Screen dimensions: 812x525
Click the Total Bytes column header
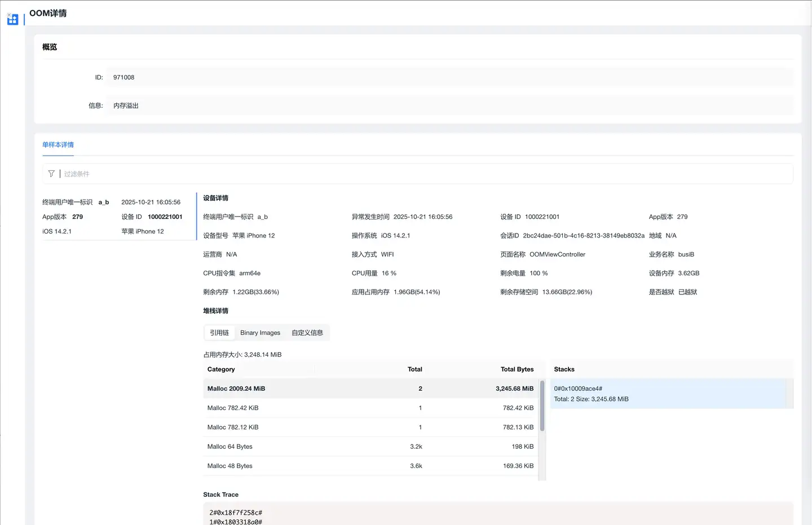[x=517, y=369]
